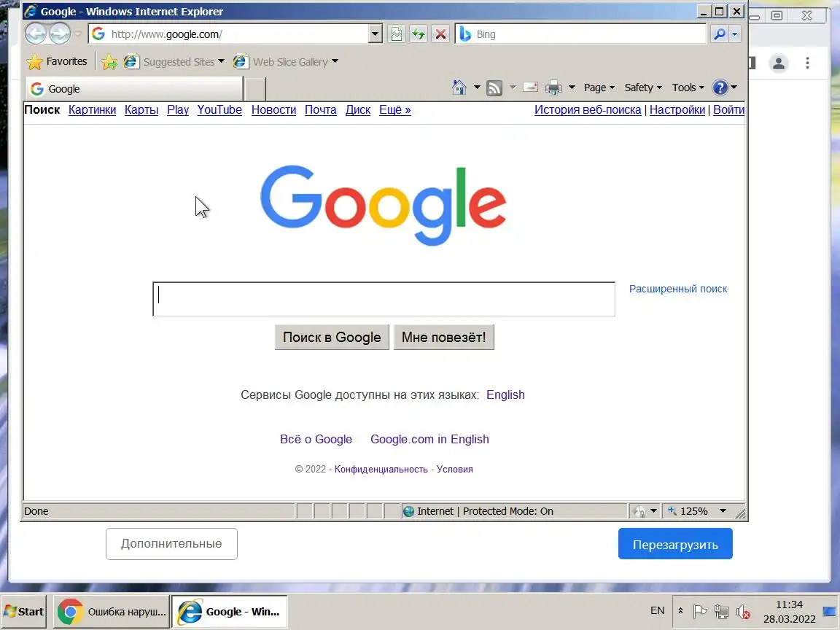
Task: Click Мне повезёт! button
Action: click(x=443, y=337)
